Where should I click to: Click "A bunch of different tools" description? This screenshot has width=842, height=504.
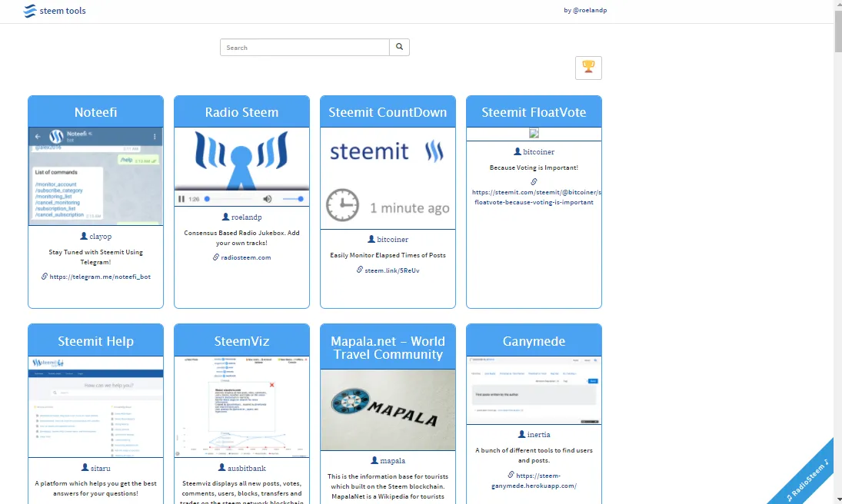[x=534, y=455]
